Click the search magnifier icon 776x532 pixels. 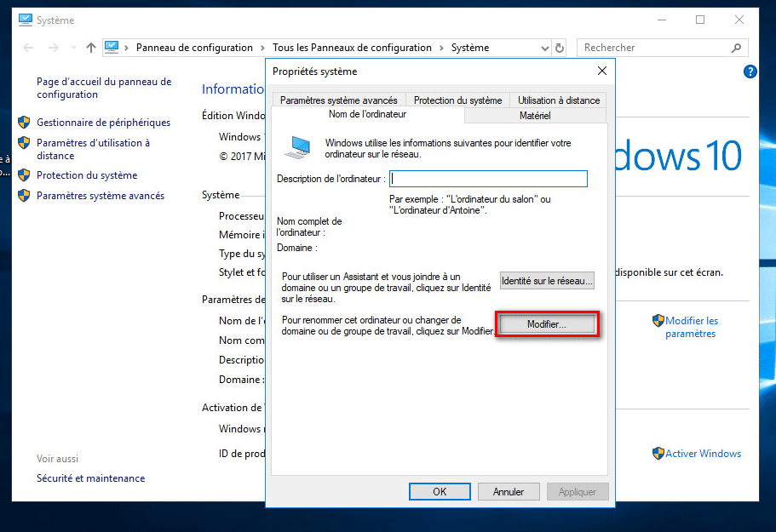[x=736, y=48]
